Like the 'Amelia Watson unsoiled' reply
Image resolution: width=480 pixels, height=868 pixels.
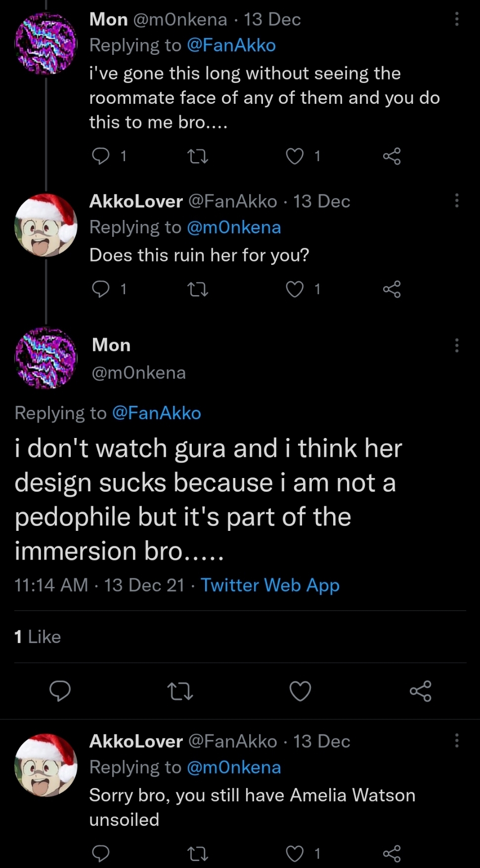295,854
